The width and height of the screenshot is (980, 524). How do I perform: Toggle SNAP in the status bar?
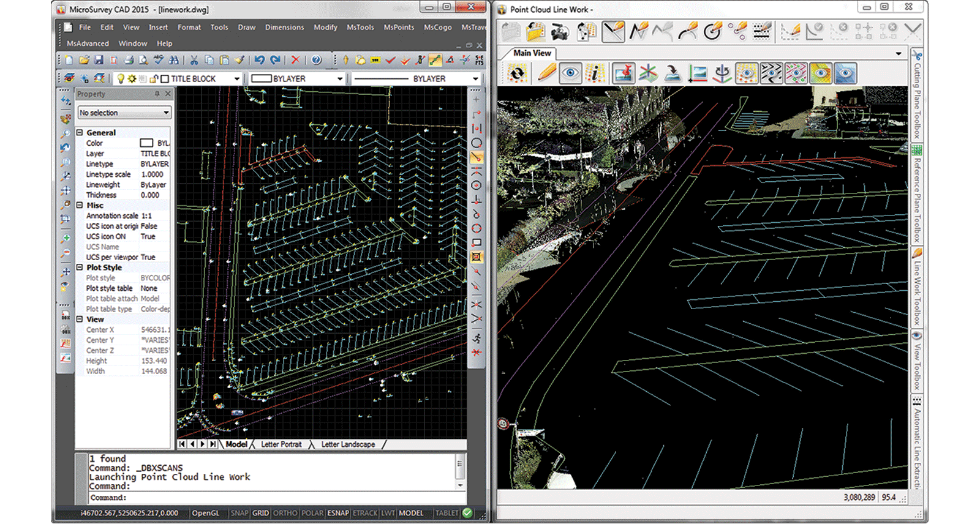(239, 513)
